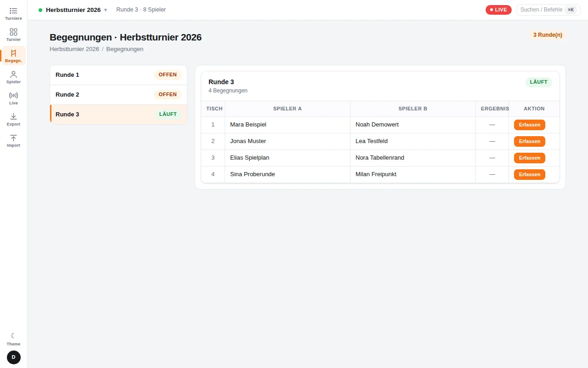Select the running Runde 3 entry
Viewport: 588px width, 368px height.
point(119,115)
